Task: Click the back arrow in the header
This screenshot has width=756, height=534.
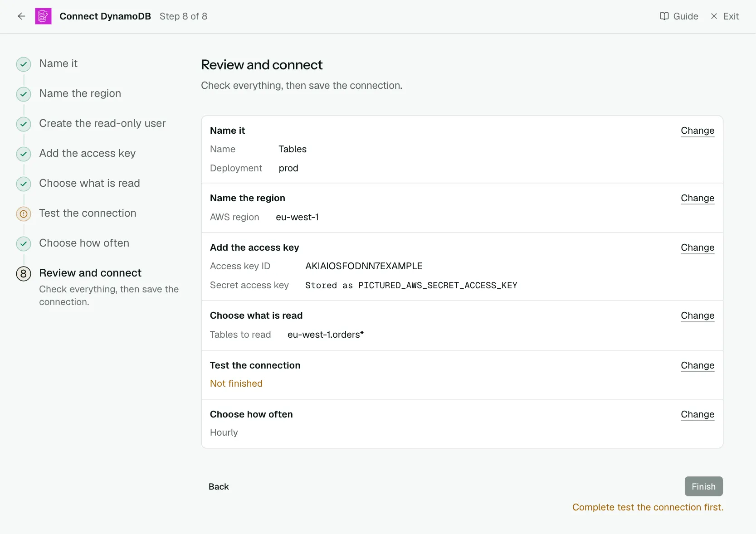Action: click(21, 16)
